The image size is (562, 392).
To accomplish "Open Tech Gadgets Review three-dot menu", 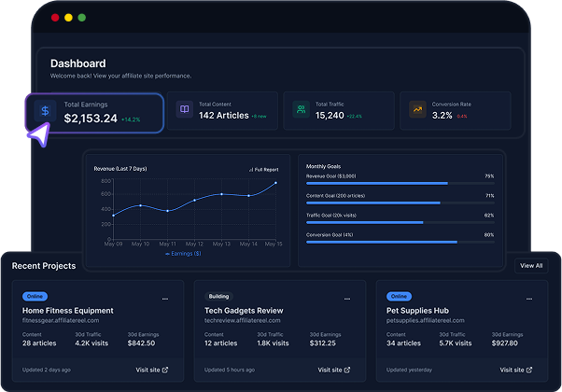I will 347,299.
